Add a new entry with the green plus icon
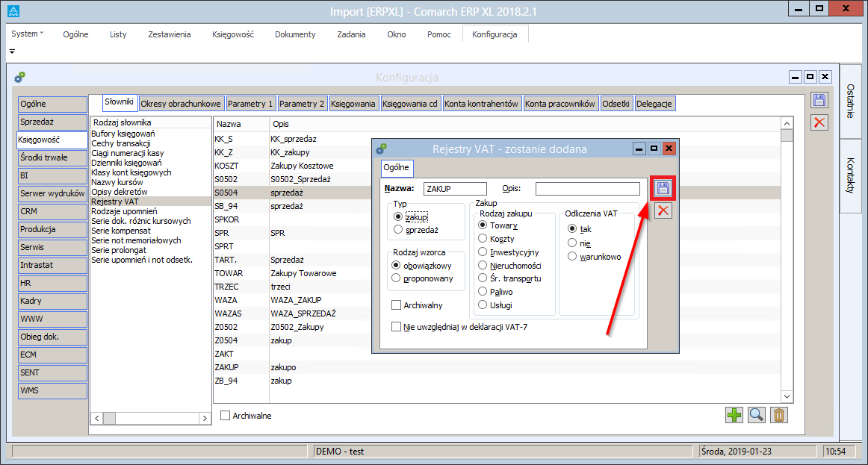 pyautogui.click(x=734, y=415)
